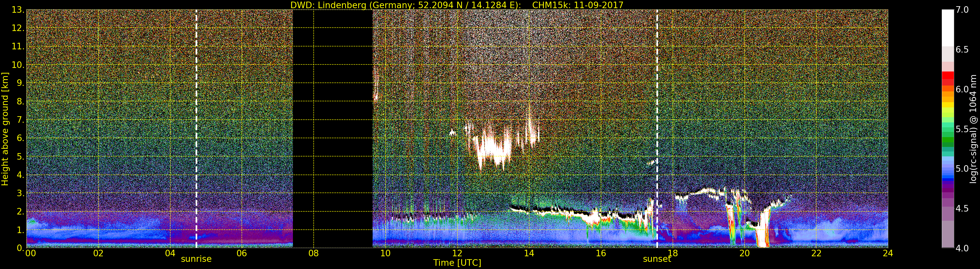Click the "sunrise" text label below axis

[196, 259]
